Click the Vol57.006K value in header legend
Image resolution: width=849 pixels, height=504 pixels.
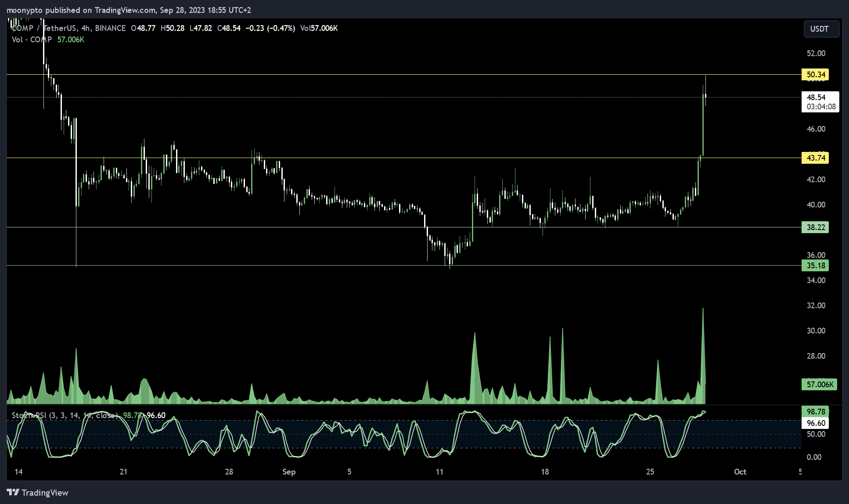pos(319,28)
